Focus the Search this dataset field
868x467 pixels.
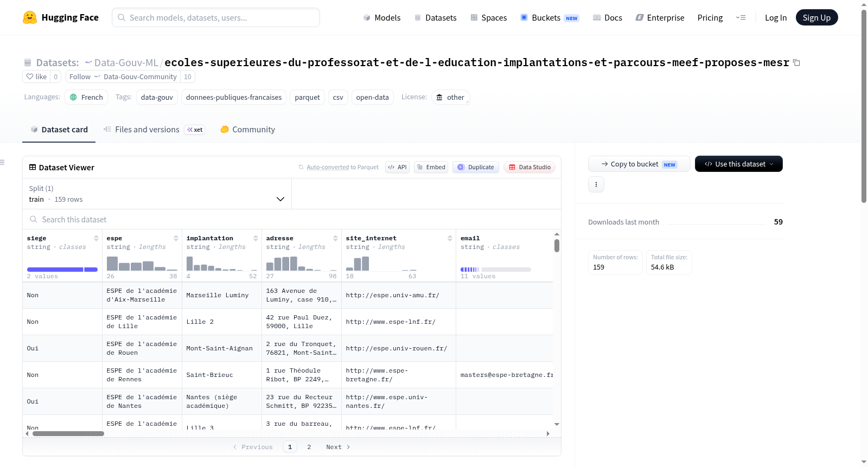[292, 219]
